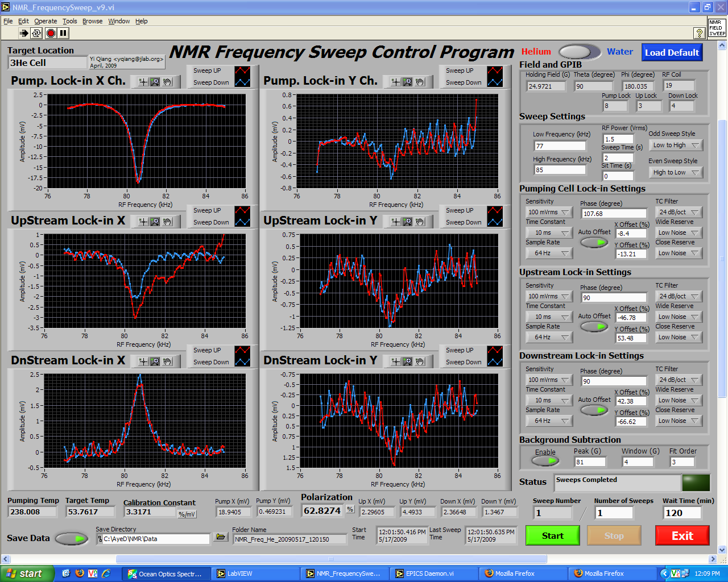Select zoom tool on Pump. Lock-in X graph
Image resolution: width=728 pixels, height=582 pixels.
point(155,82)
